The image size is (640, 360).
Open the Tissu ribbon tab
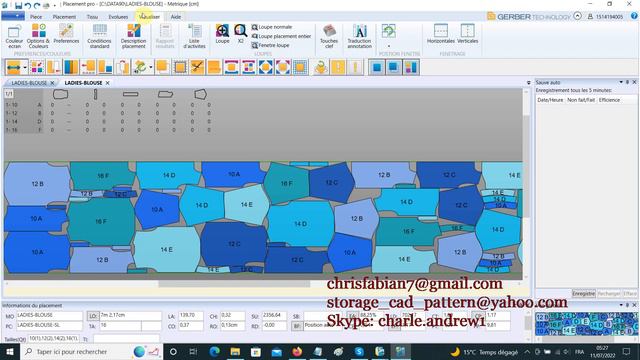[x=92, y=17]
